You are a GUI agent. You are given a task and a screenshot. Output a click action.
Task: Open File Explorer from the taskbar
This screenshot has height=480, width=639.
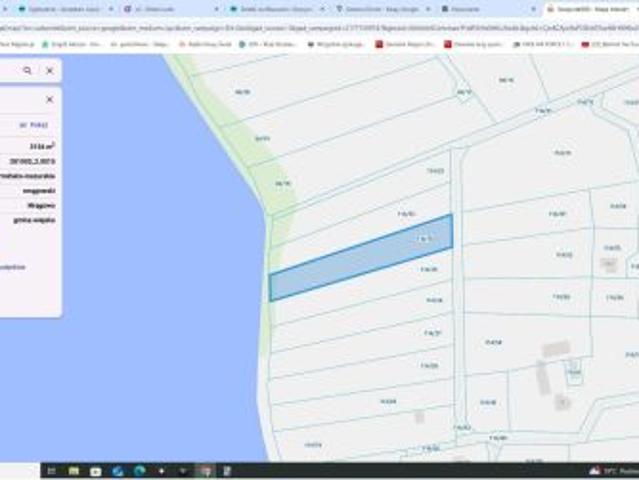click(x=74, y=470)
